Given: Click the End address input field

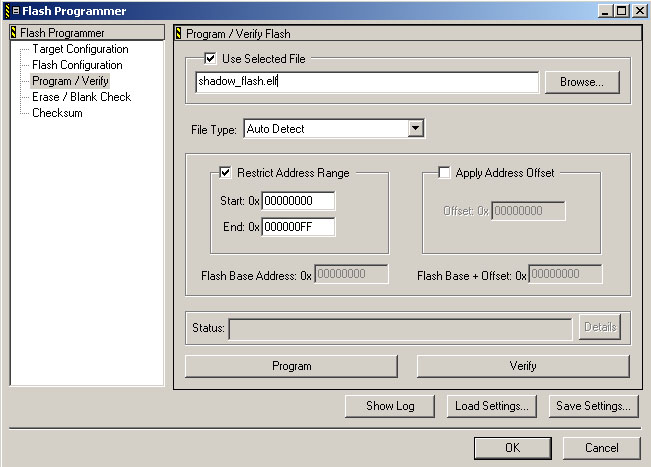Looking at the screenshot, I should pyautogui.click(x=298, y=226).
